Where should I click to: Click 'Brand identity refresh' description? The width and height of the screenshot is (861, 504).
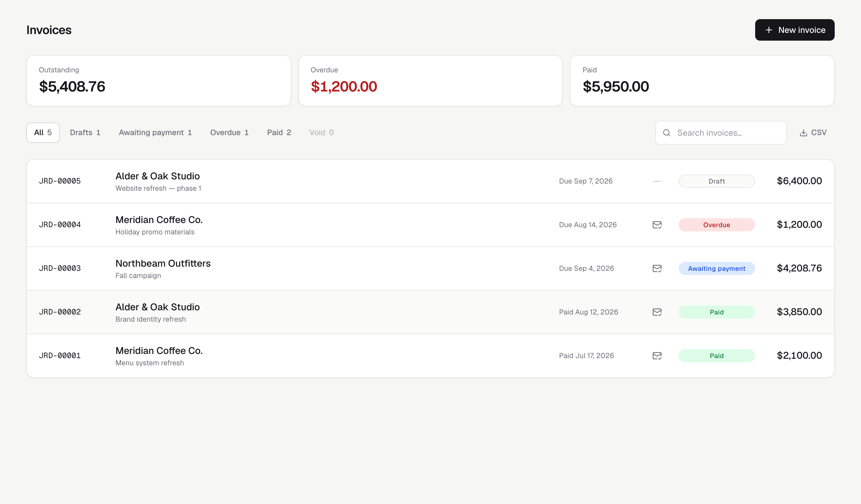tap(151, 319)
